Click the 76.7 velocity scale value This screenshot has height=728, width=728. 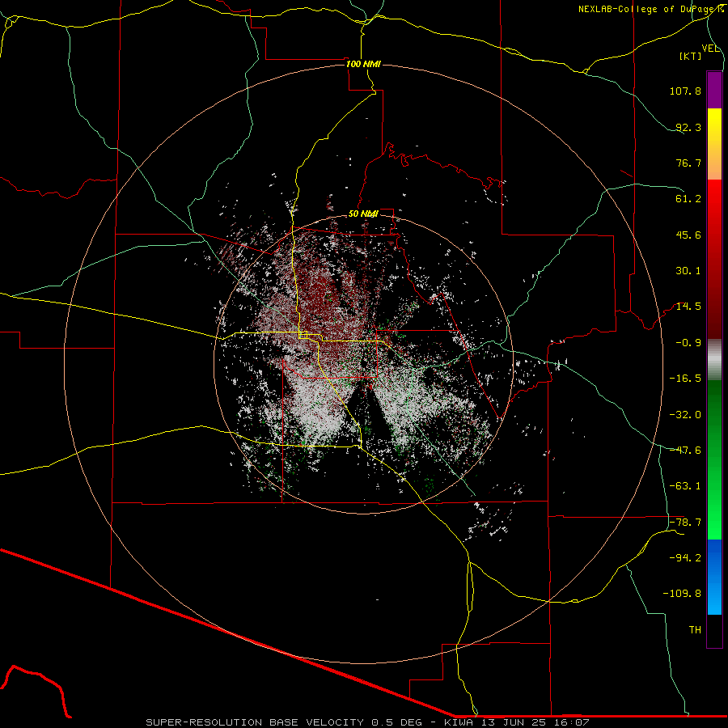click(688, 163)
